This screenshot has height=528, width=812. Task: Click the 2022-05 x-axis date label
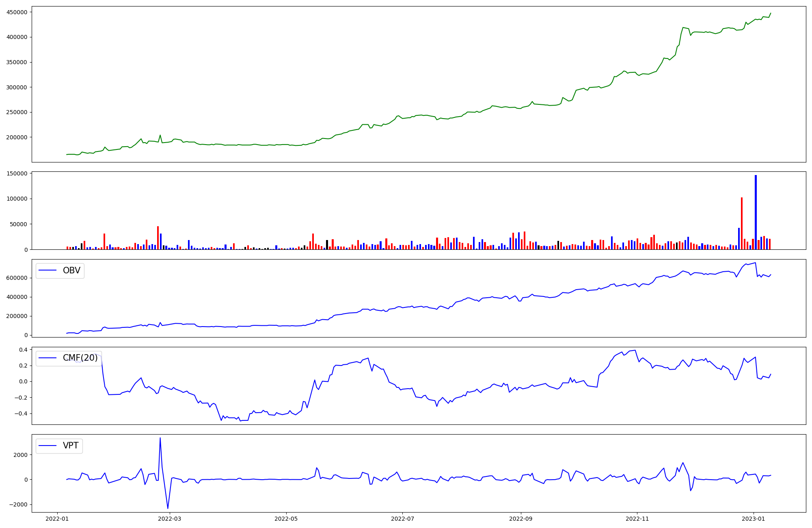pos(286,519)
